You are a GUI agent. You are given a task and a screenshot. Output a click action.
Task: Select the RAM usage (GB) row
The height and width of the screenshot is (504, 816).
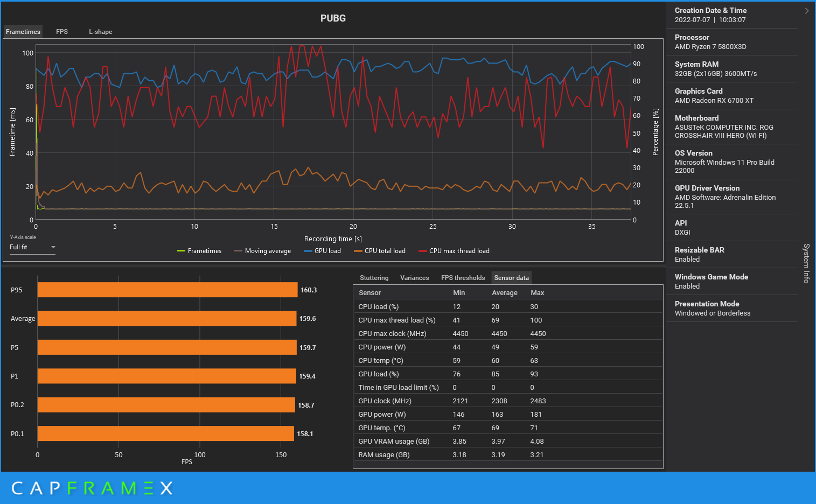coord(508,454)
